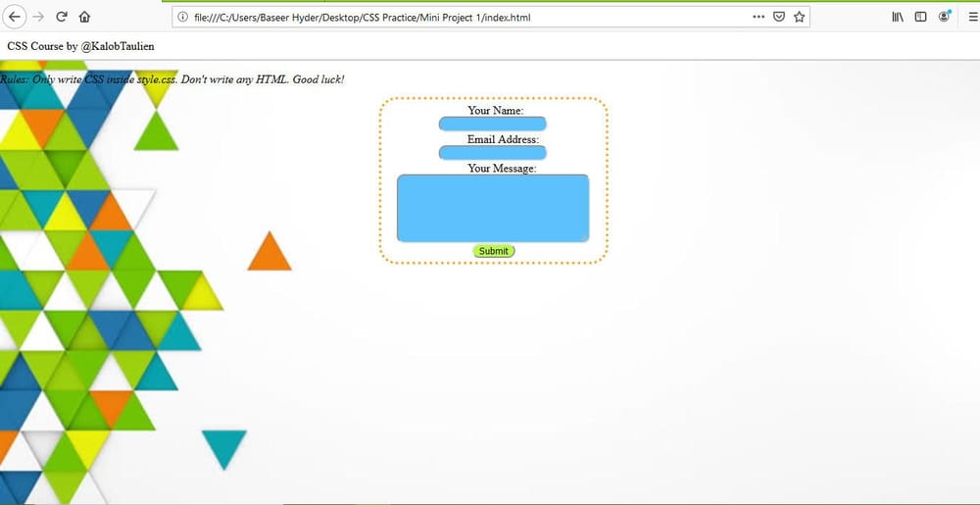Open the Library panel icon

coord(898,17)
